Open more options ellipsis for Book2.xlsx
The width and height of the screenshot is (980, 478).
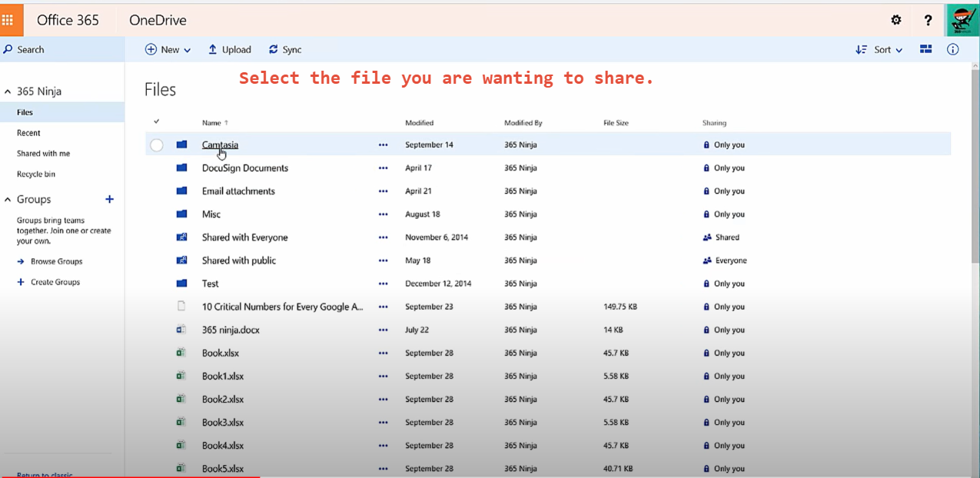383,399
